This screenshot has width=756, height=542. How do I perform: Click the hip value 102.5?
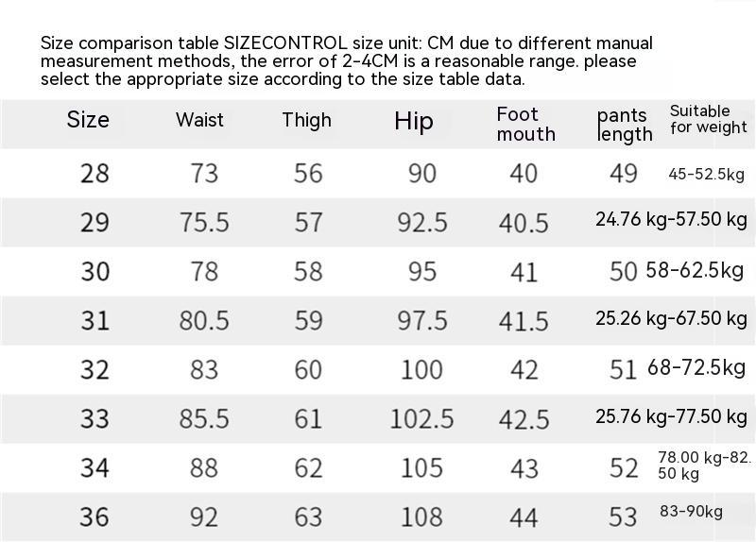click(x=421, y=419)
